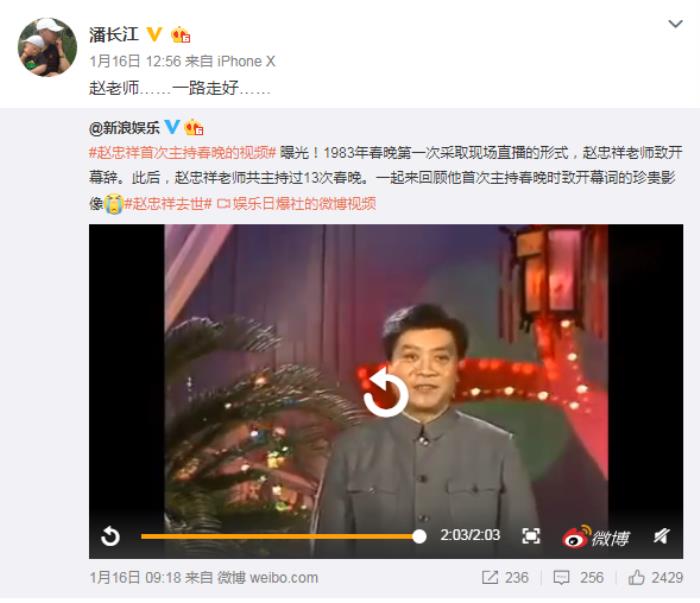
Task: Unmute the video using the speaker icon
Action: pyautogui.click(x=661, y=536)
